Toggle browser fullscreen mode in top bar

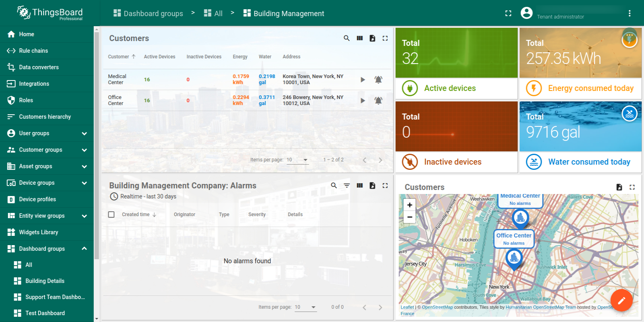coord(508,13)
